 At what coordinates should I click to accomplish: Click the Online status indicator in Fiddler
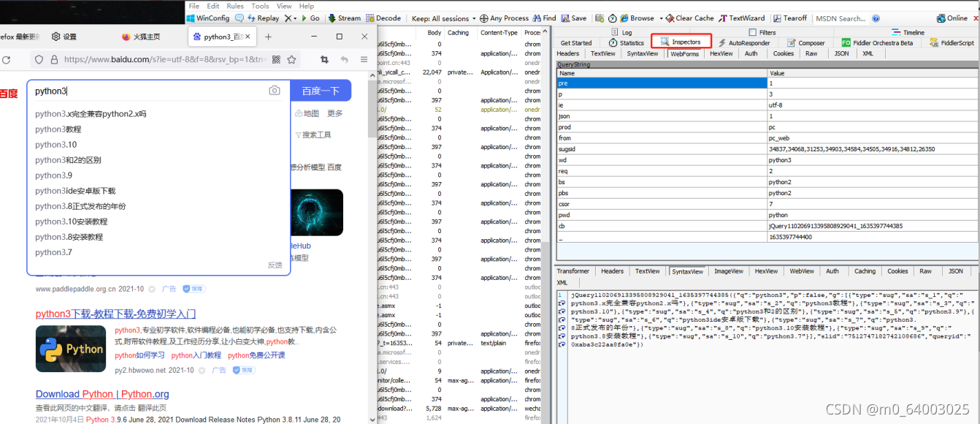tap(952, 18)
